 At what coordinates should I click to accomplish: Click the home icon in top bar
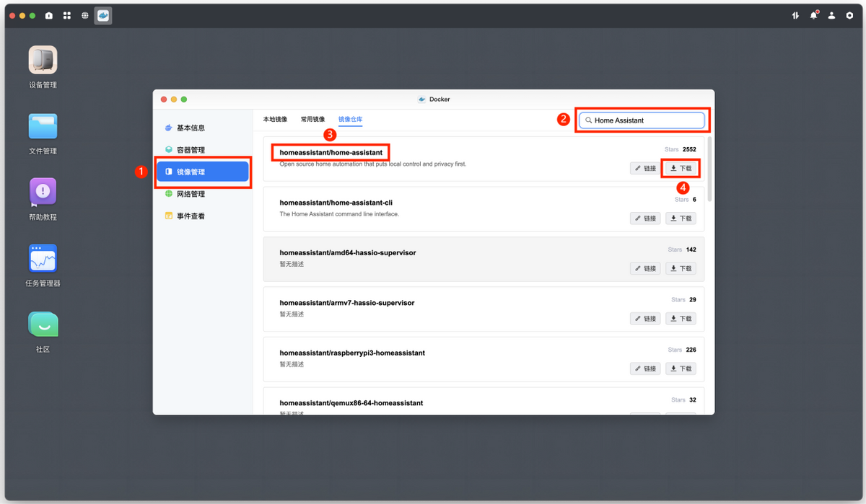coord(48,15)
